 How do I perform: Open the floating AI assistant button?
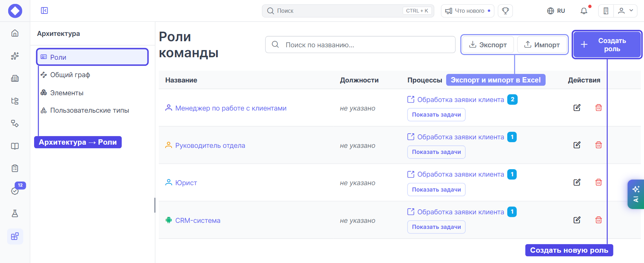click(x=636, y=194)
